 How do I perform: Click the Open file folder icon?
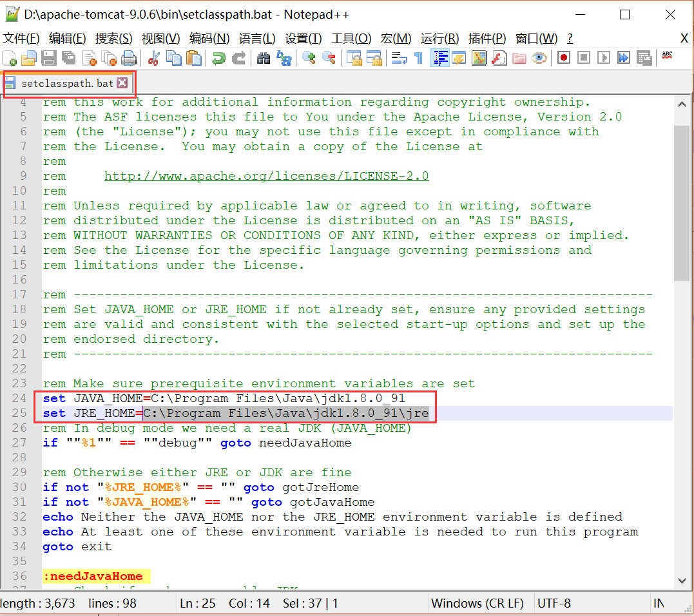click(x=28, y=59)
